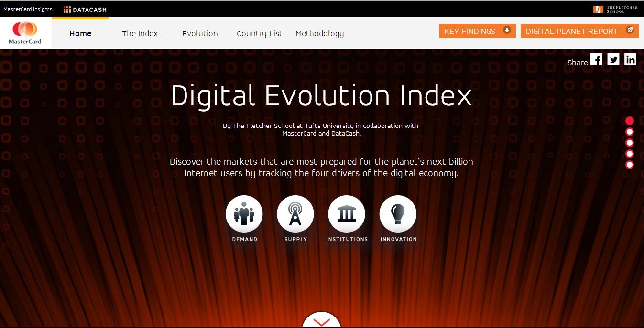
Task: Select the Supply tower icon
Action: pyautogui.click(x=295, y=214)
